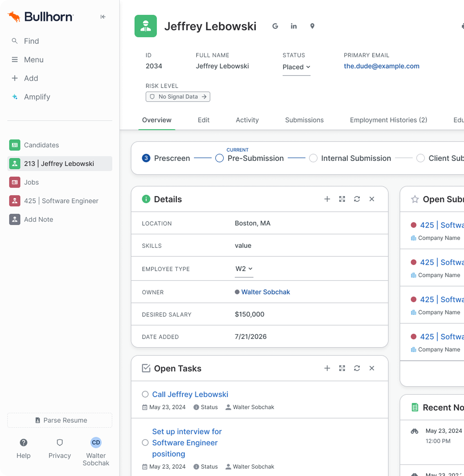Switch to the Edit tab
The image size is (464, 476).
click(x=204, y=120)
